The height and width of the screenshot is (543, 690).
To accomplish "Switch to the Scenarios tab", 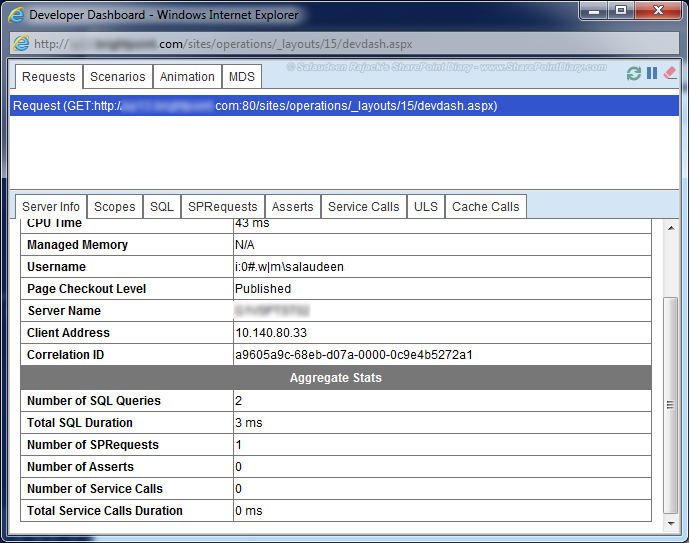I will click(117, 77).
